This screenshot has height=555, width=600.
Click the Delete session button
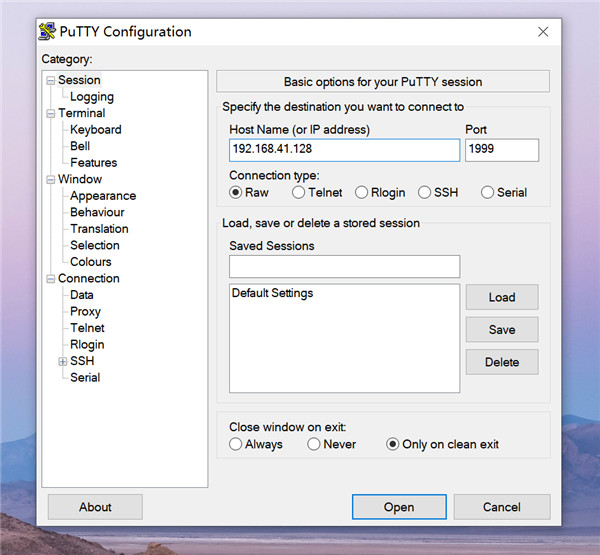point(502,362)
